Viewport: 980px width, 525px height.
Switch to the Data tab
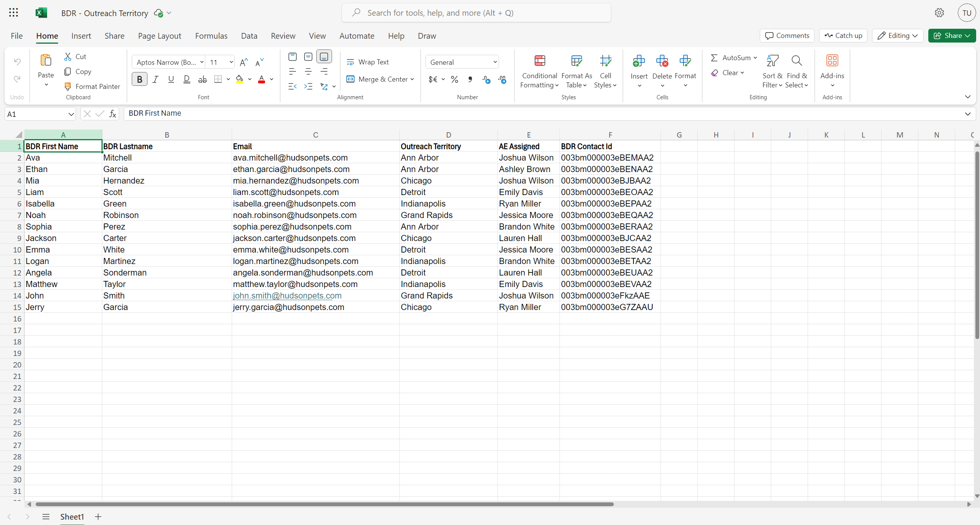coord(249,36)
